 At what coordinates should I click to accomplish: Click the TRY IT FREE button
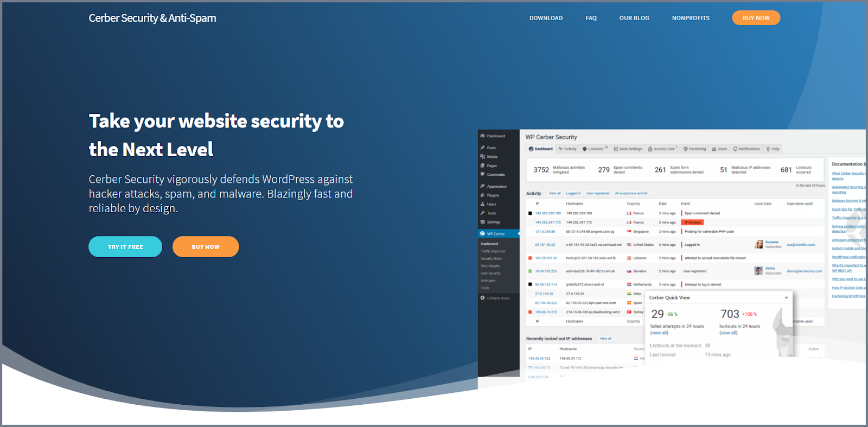click(125, 247)
